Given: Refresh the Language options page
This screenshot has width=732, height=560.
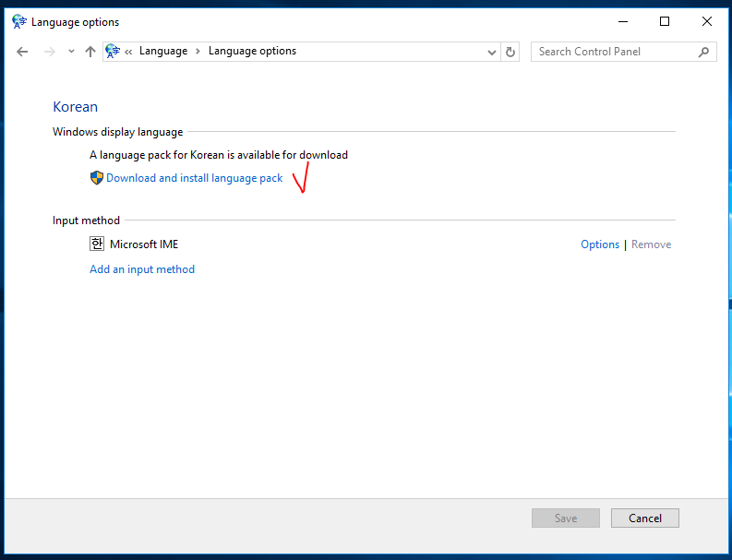Looking at the screenshot, I should click(510, 52).
